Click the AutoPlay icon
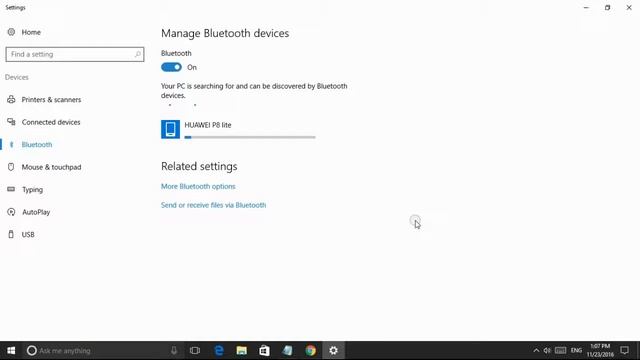640x360 pixels. click(11, 212)
